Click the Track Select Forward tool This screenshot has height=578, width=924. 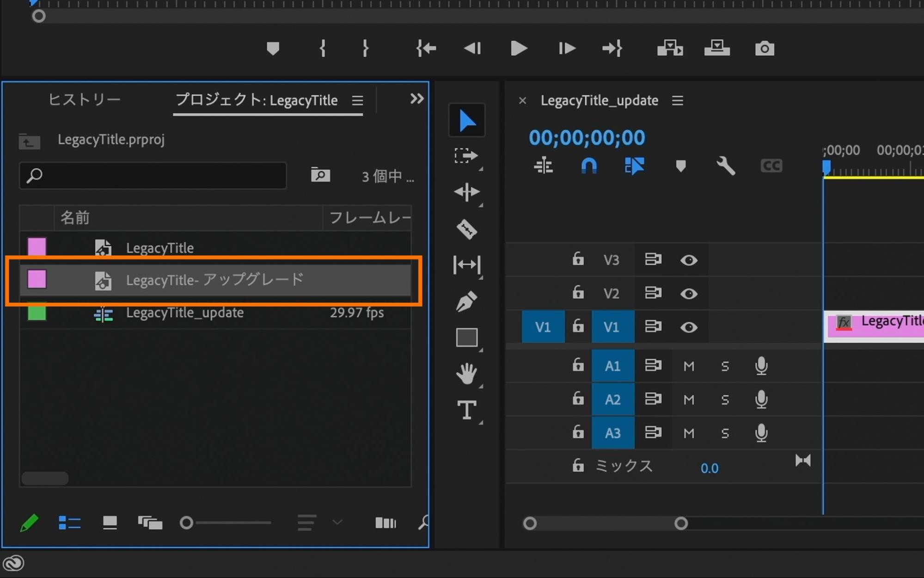pos(466,156)
